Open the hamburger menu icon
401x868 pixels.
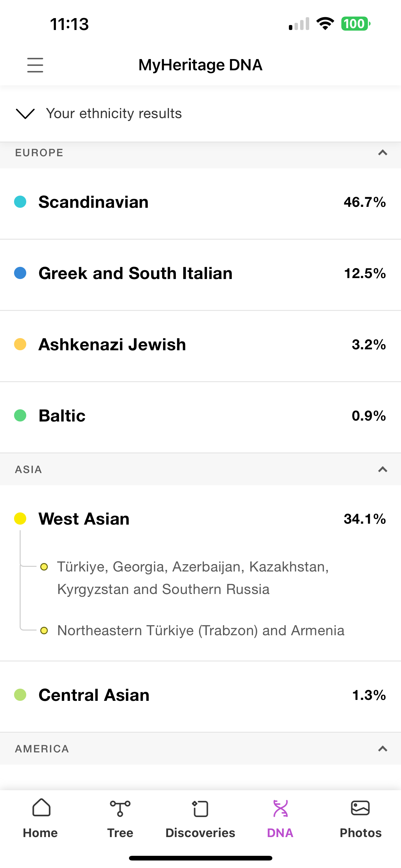pyautogui.click(x=35, y=65)
